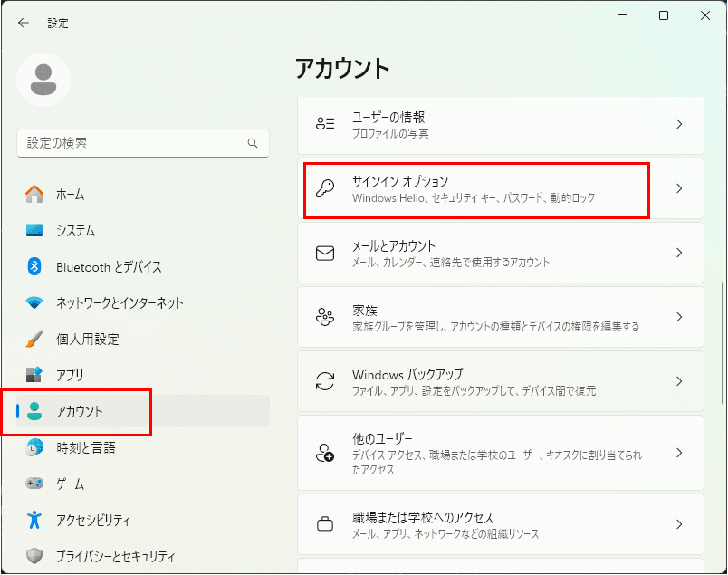
Task: Click the vertical scrollbar on right edge
Action: pyautogui.click(x=723, y=343)
